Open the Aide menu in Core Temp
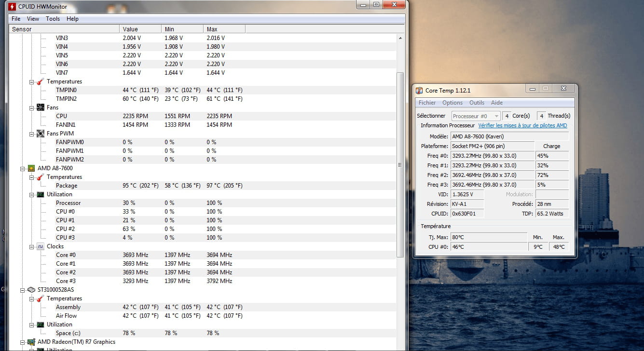Image resolution: width=644 pixels, height=351 pixels. (497, 103)
